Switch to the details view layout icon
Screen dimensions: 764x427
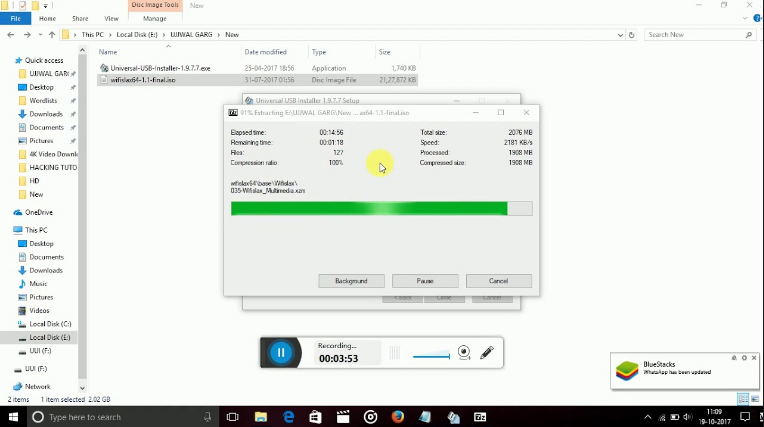[x=743, y=399]
